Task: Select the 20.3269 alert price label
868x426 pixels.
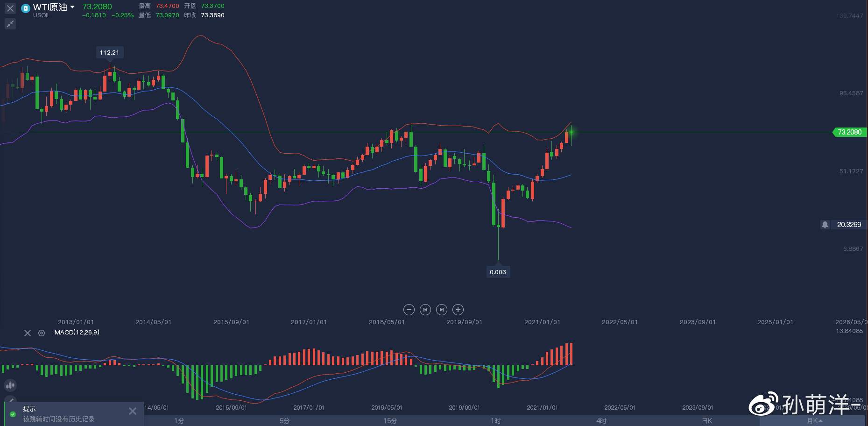Action: tap(849, 225)
